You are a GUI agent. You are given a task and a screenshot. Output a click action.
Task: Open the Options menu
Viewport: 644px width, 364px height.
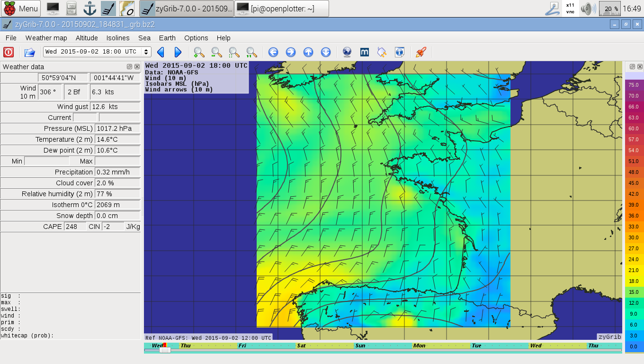pyautogui.click(x=196, y=38)
